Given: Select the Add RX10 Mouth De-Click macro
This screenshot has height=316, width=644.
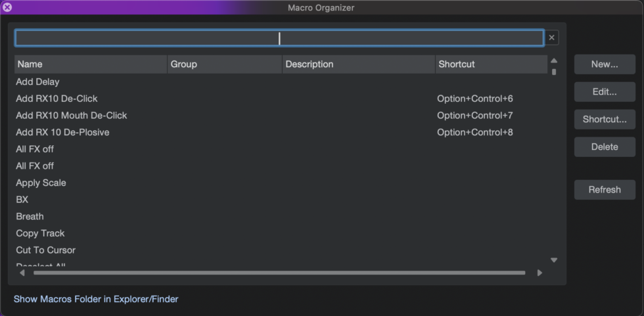Looking at the screenshot, I should point(281,116).
